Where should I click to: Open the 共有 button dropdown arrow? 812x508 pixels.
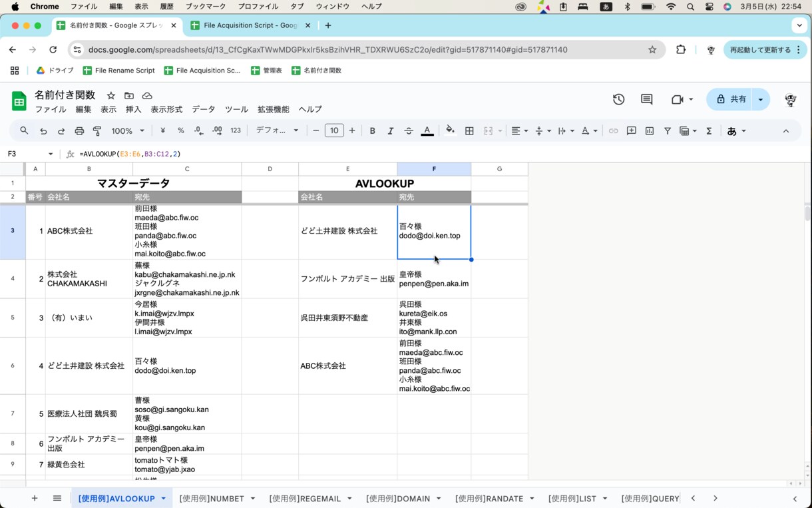[761, 99]
